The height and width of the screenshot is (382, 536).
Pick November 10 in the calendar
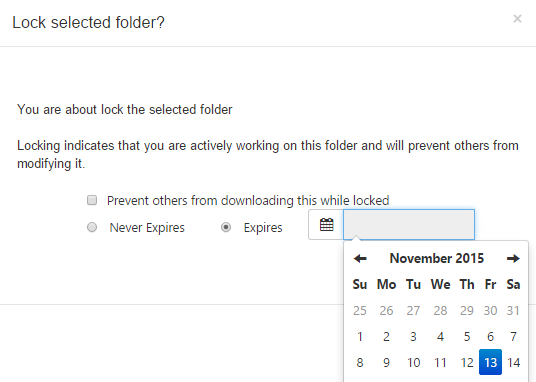tap(413, 362)
